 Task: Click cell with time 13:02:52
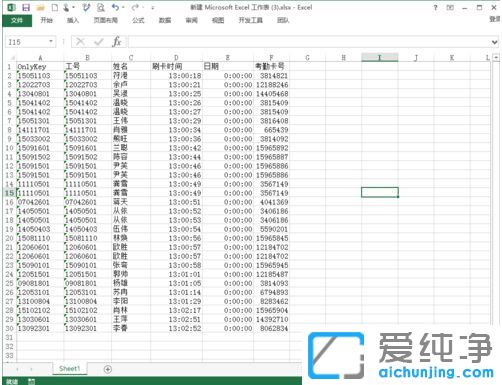tap(176, 328)
